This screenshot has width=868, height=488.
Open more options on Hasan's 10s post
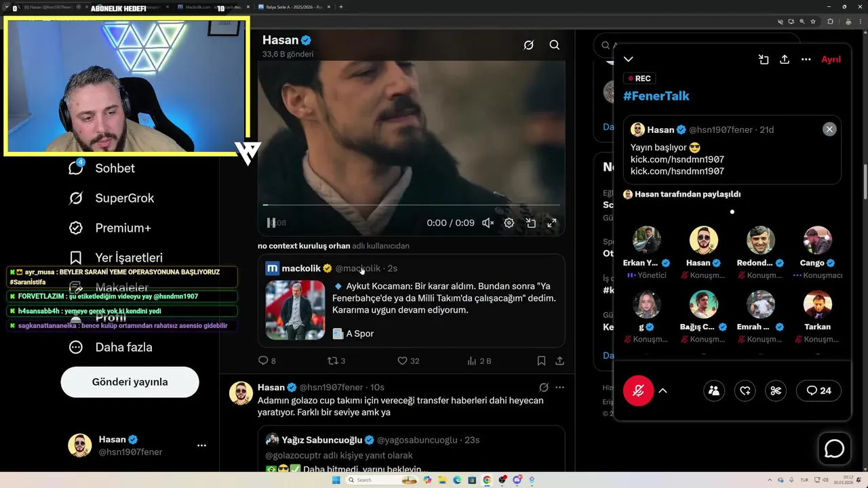pos(559,388)
